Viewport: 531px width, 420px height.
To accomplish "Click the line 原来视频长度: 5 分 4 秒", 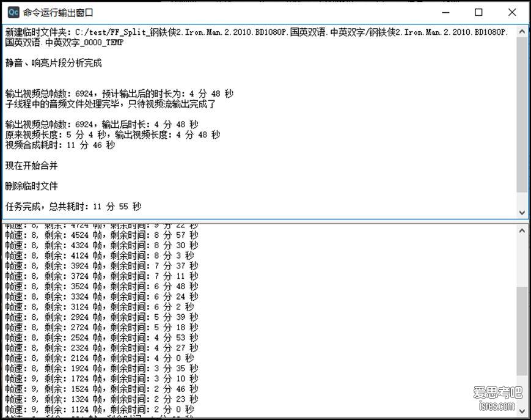I will point(112,135).
